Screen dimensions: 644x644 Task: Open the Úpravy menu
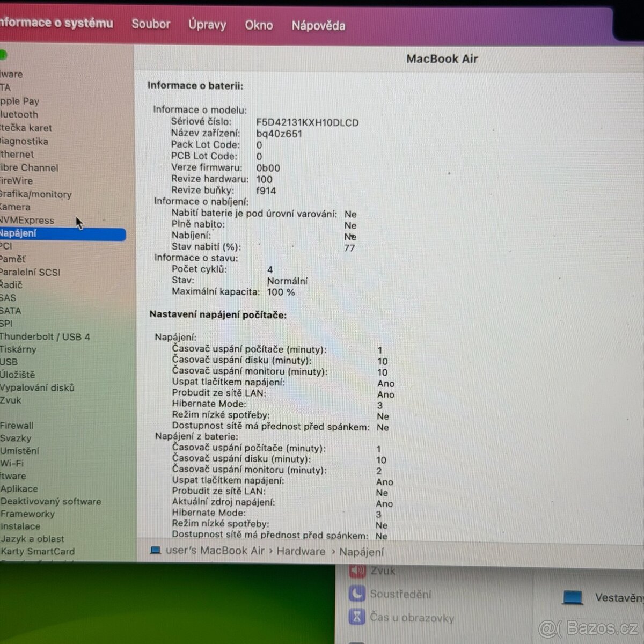pos(207,25)
